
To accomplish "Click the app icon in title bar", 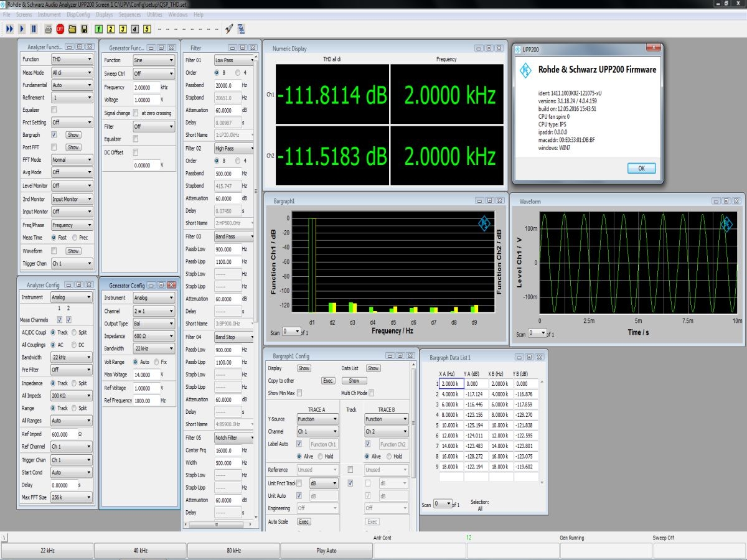I will coord(3,4).
